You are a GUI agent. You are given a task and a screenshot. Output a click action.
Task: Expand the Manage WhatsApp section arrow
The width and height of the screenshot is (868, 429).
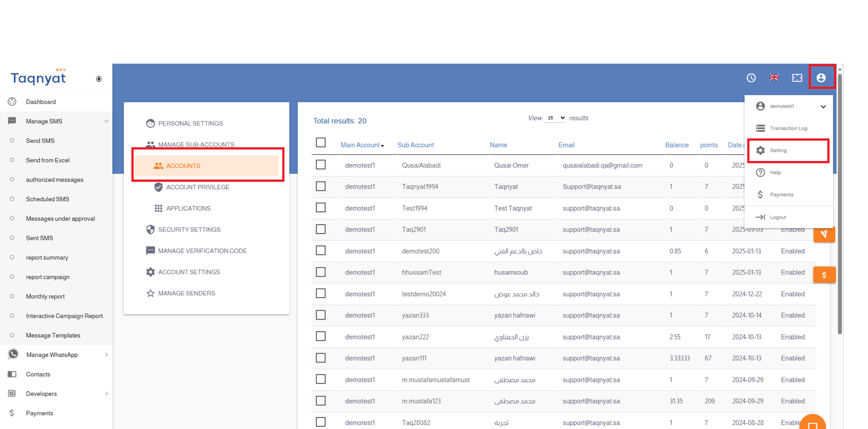[106, 354]
